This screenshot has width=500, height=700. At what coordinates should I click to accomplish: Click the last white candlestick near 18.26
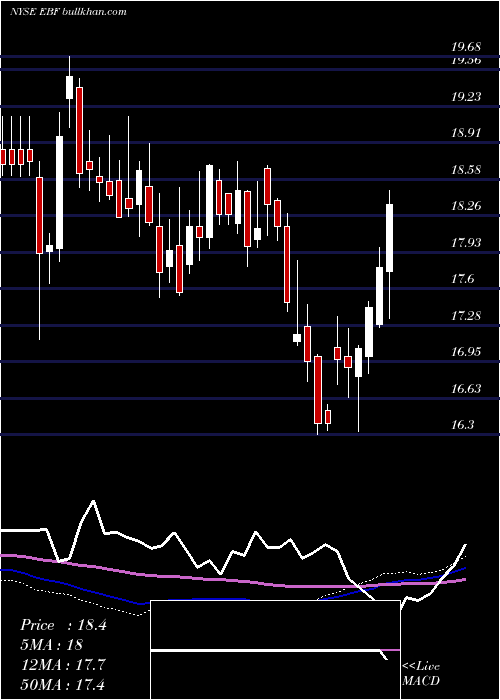coord(389,238)
